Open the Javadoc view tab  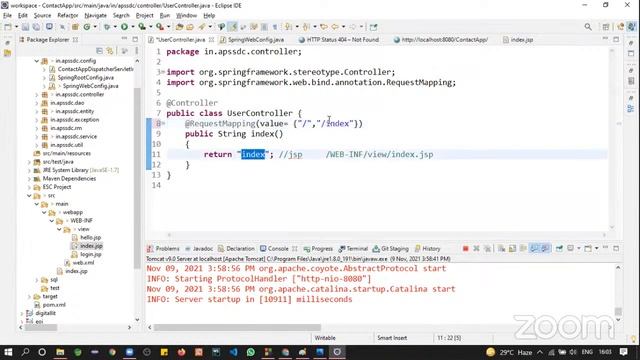pos(199,249)
